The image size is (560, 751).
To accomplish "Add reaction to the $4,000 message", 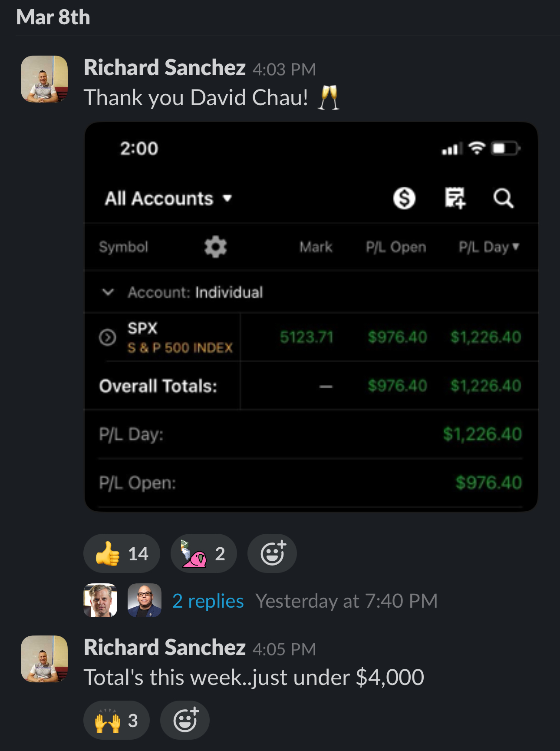I will coord(185,720).
